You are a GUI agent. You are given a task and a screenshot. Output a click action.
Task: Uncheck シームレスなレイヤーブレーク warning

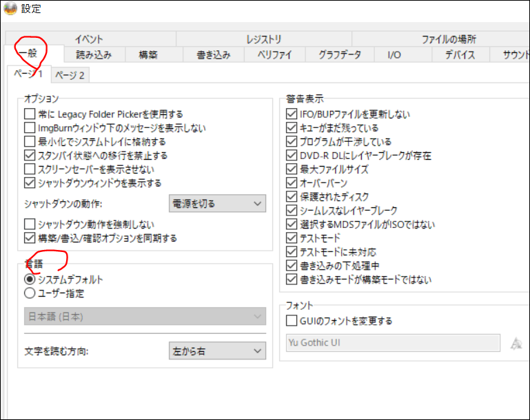292,211
